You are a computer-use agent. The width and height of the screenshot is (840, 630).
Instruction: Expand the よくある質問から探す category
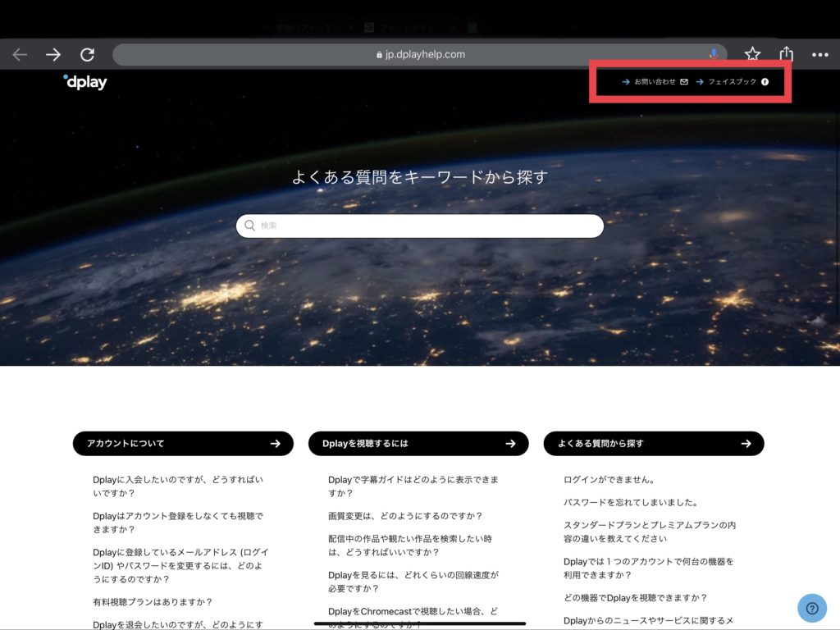pos(654,444)
